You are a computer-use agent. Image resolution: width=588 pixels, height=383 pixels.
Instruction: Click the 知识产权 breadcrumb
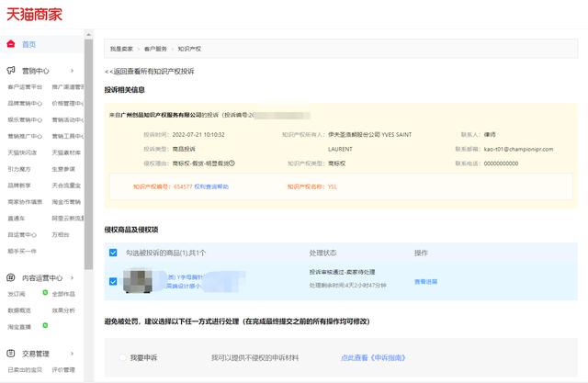pos(189,49)
